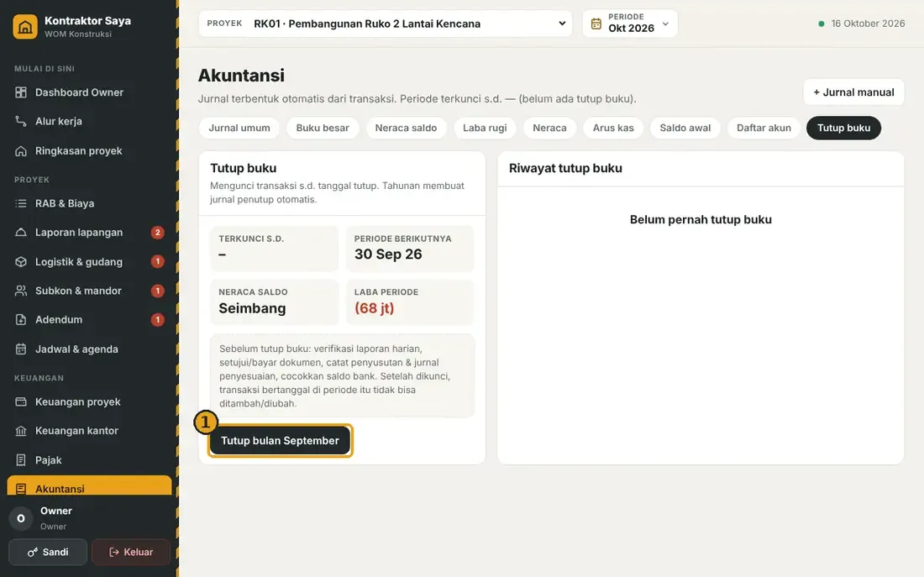924x577 pixels.
Task: Click Tutup bulan September button
Action: pos(280,441)
